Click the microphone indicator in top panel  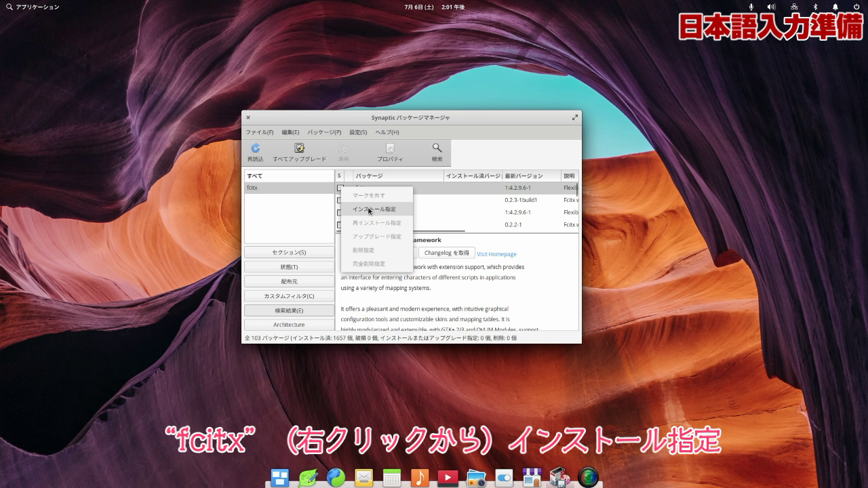coord(751,7)
